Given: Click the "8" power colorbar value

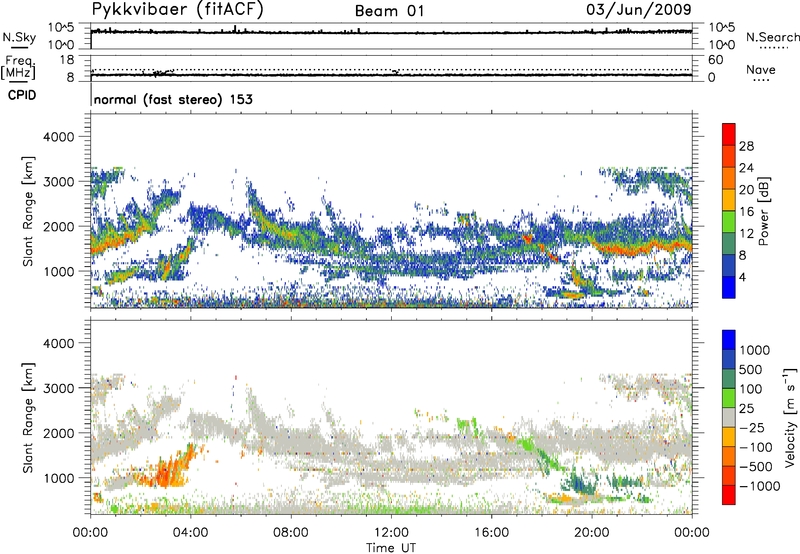Looking at the screenshot, I should (x=743, y=256).
